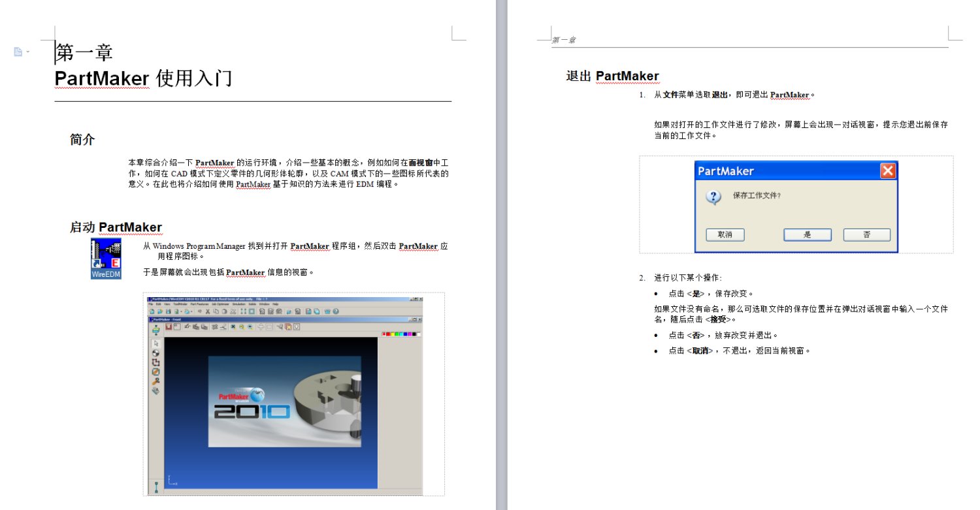The height and width of the screenshot is (510, 980).
Task: Click the line starting "从 Windows Program Manager"
Action: click(295, 246)
